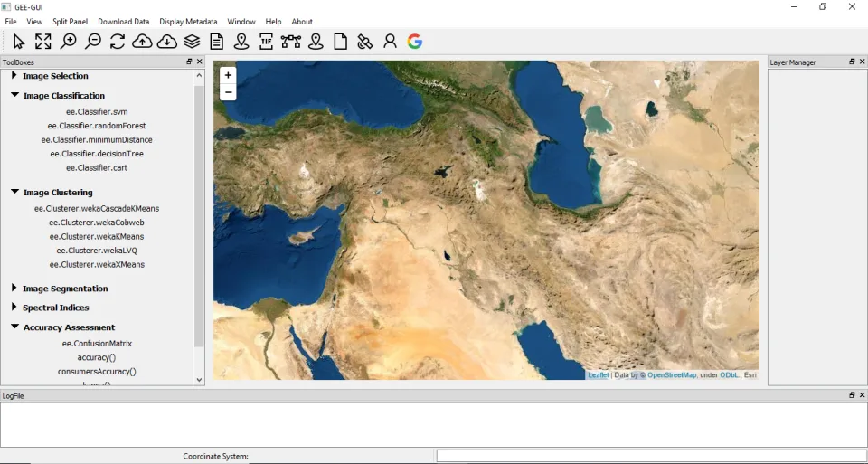Viewport: 868px width, 464px height.
Task: Open the File menu
Action: [x=11, y=22]
